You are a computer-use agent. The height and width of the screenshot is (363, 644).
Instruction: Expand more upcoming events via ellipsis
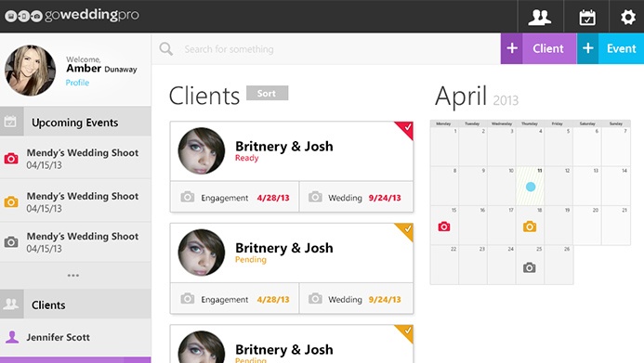tap(73, 275)
